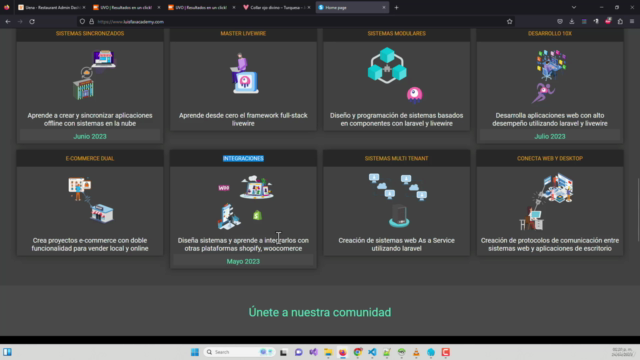
Task: Click the taskbar Search box
Action: [239, 352]
